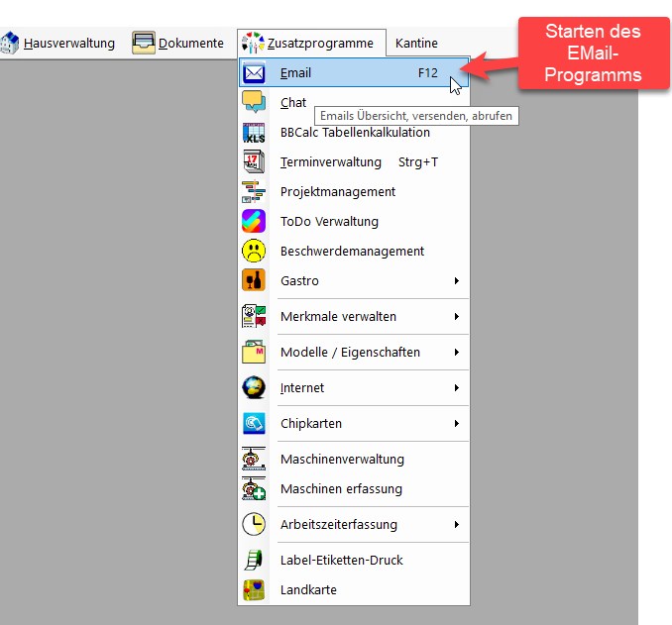
Task: Expand the Gastro submenu arrow
Action: click(x=457, y=280)
